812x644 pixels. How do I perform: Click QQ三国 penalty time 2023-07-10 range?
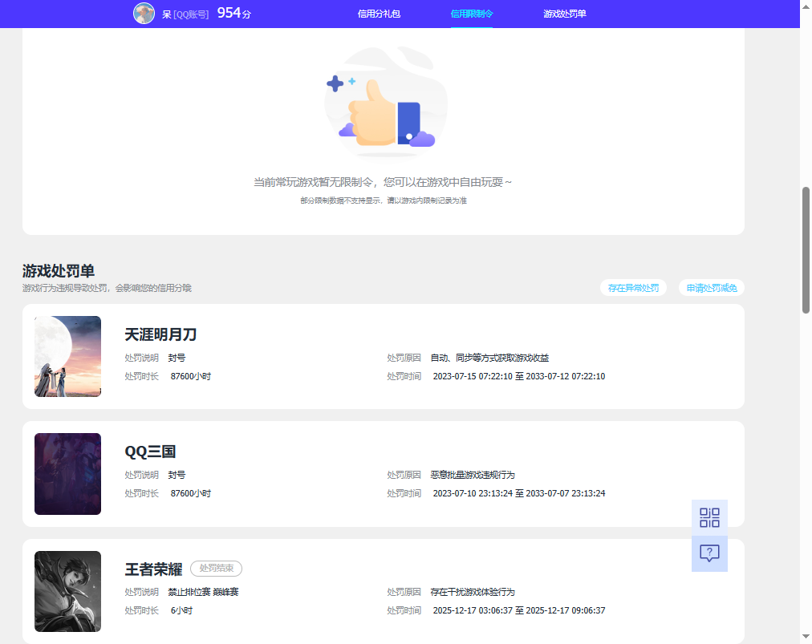click(x=519, y=493)
